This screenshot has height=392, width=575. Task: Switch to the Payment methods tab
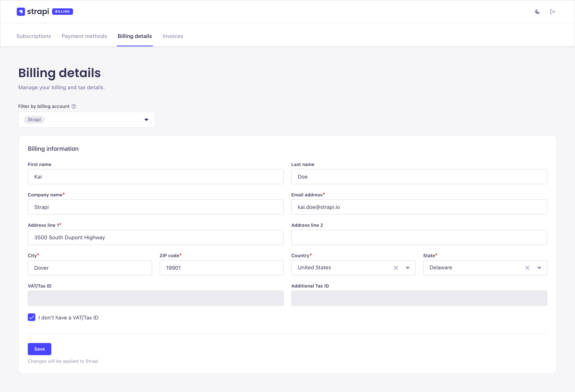[84, 36]
